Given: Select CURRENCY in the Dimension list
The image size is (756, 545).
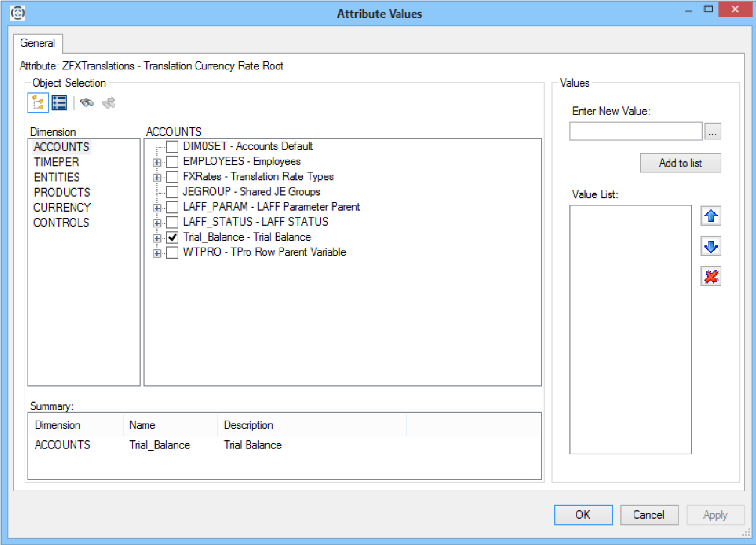Looking at the screenshot, I should coord(62,207).
